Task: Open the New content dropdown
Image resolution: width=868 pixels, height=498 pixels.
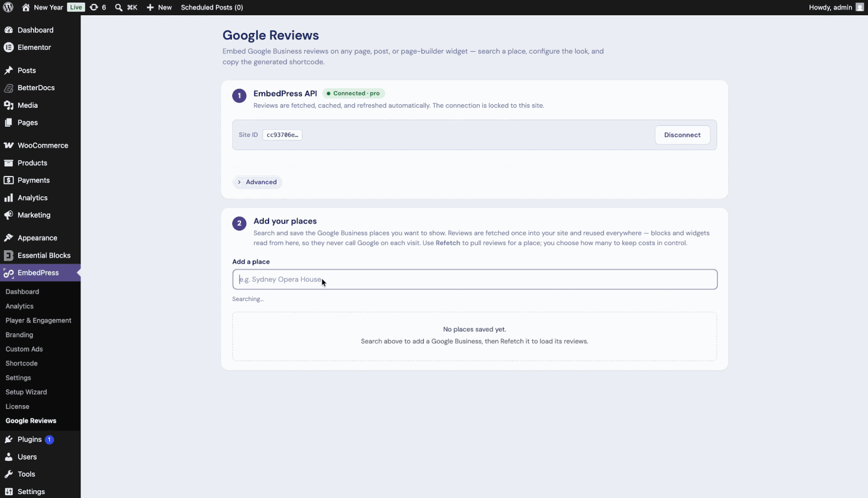Action: click(x=159, y=7)
